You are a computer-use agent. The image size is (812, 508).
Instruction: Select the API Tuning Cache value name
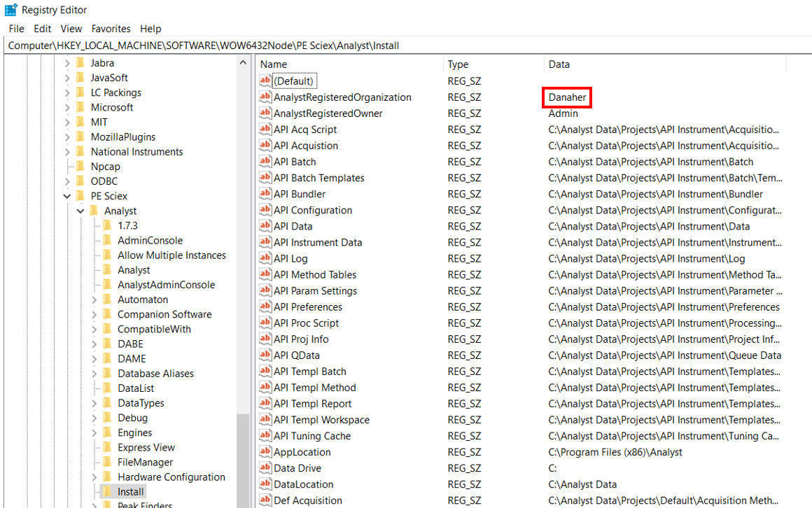(311, 436)
